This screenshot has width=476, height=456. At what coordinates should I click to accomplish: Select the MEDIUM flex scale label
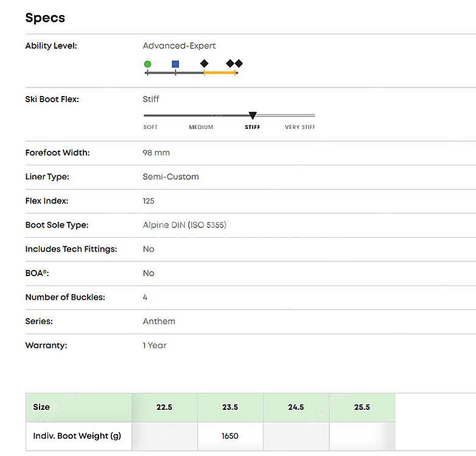201,127
